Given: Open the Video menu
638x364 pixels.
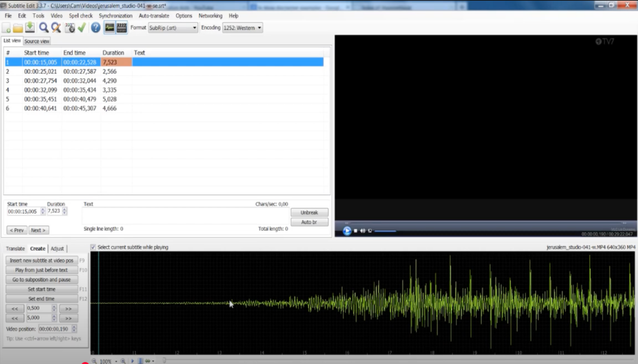Looking at the screenshot, I should point(57,15).
